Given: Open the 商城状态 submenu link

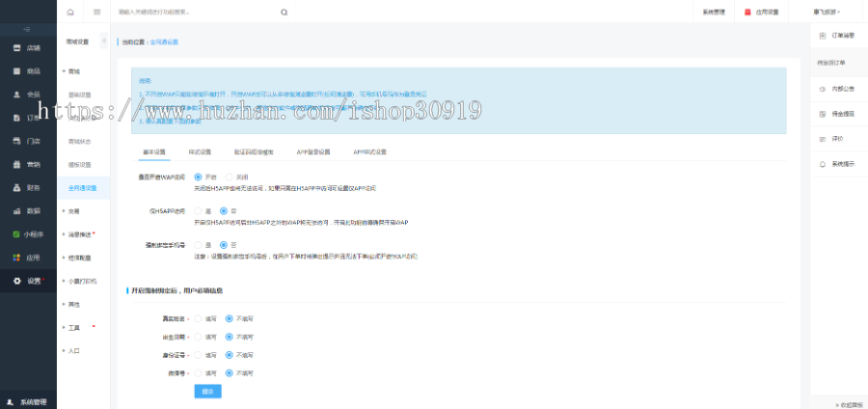Looking at the screenshot, I should pyautogui.click(x=80, y=141).
